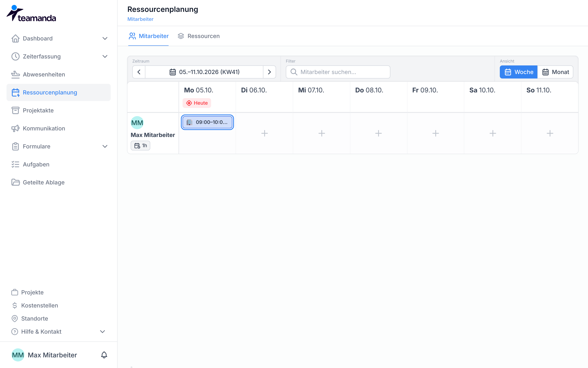Open Projektakte in the sidebar

click(x=59, y=110)
